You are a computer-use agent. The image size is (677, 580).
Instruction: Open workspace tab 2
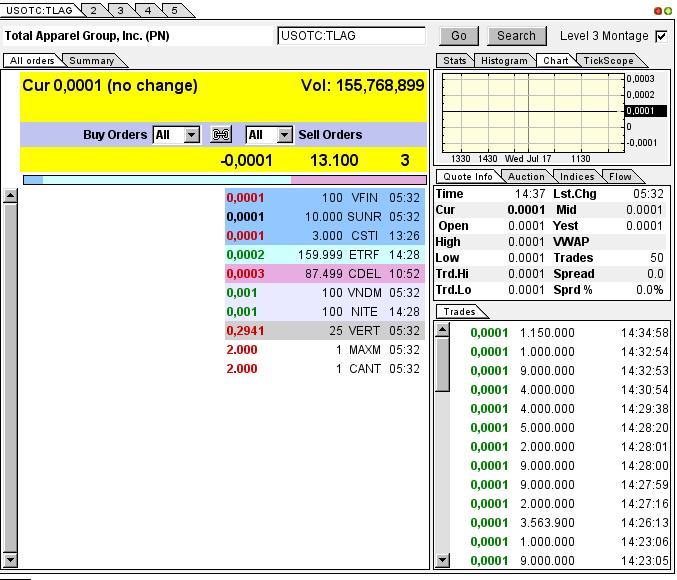[92, 10]
